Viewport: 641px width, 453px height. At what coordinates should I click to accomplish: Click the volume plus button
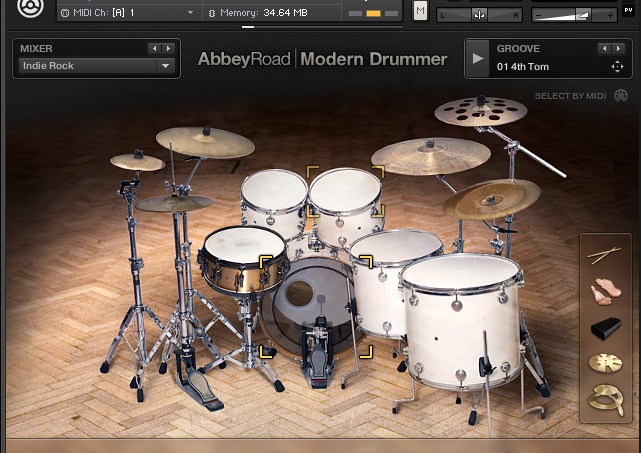[610, 16]
